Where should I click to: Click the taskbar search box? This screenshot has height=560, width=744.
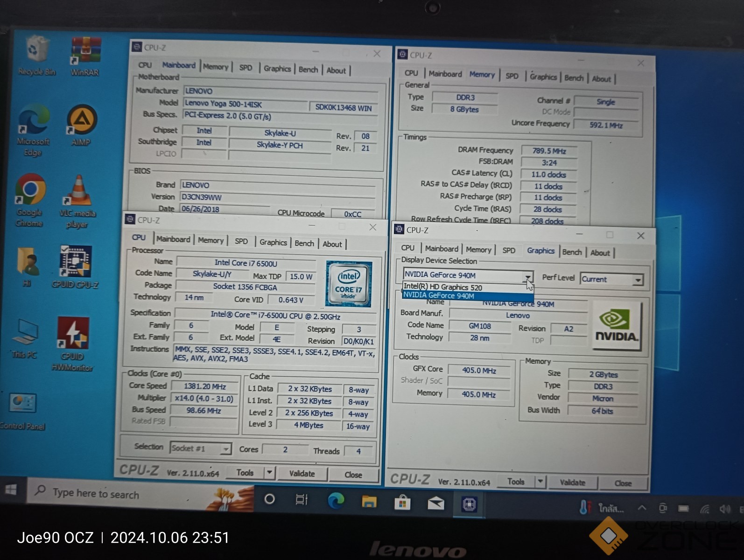tap(140, 494)
